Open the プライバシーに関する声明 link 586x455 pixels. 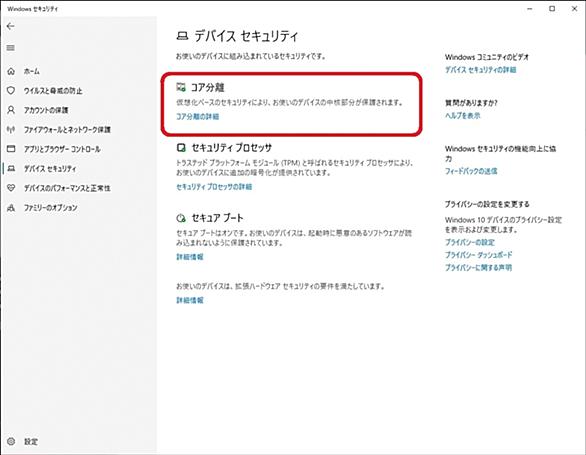(x=478, y=268)
